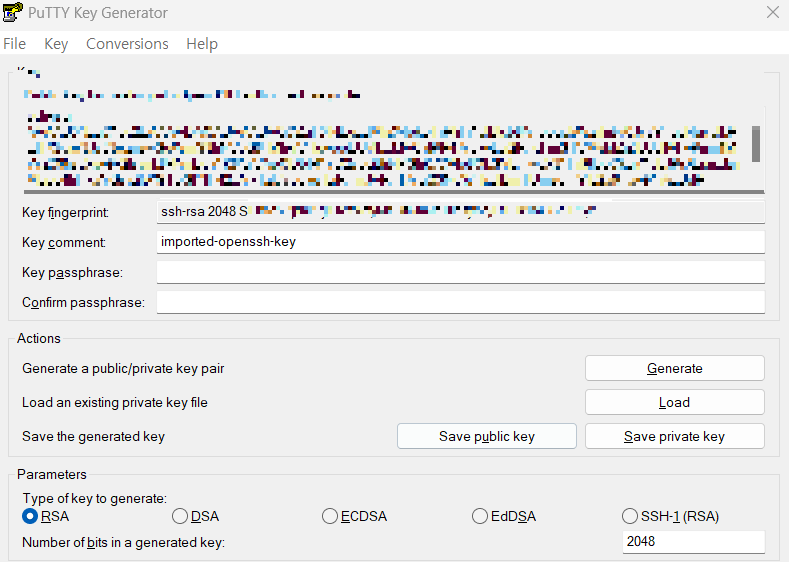This screenshot has width=789, height=562.
Task: Click the number of bits field
Action: click(x=693, y=542)
